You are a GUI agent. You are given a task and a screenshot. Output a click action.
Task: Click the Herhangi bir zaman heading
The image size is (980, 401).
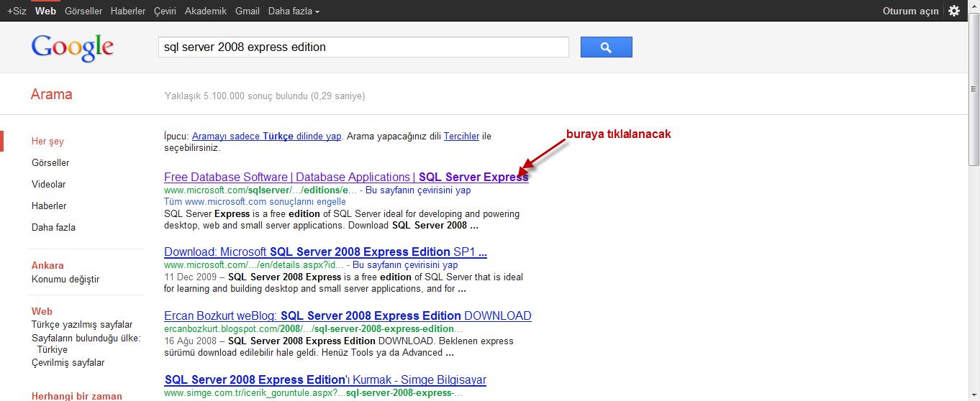tap(77, 396)
